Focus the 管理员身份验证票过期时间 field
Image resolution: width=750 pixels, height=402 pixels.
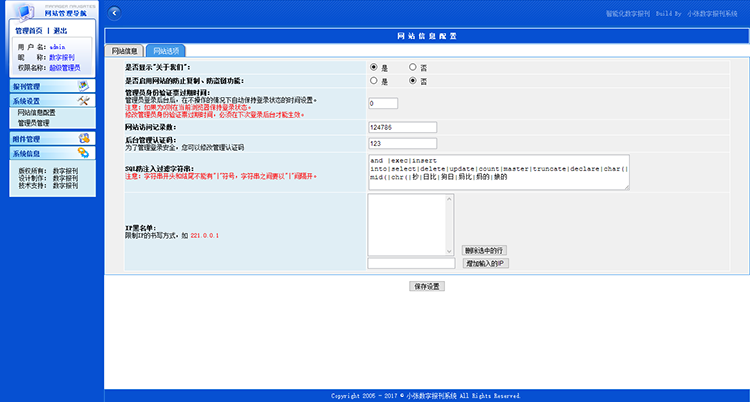(383, 103)
